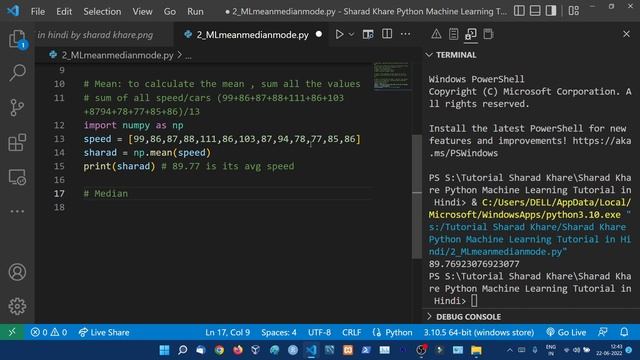Open the Remote Explorer view
The image size is (640, 360).
click(17, 177)
